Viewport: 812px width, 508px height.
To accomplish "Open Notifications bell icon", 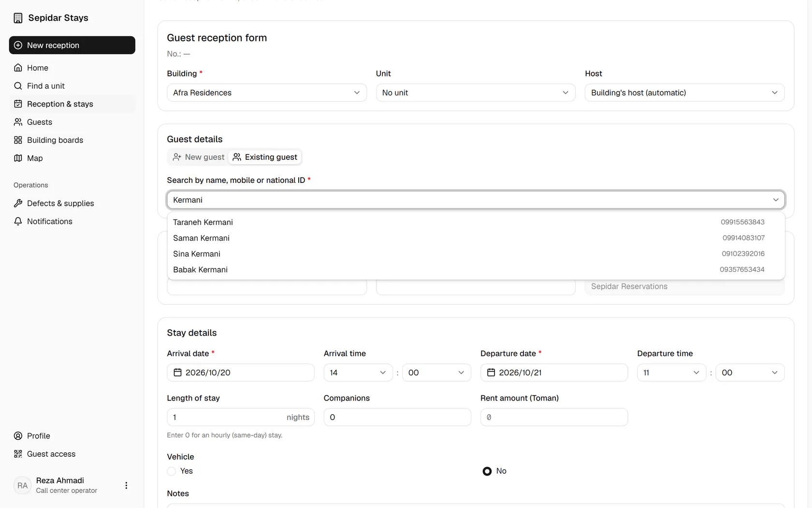I will click(x=18, y=221).
